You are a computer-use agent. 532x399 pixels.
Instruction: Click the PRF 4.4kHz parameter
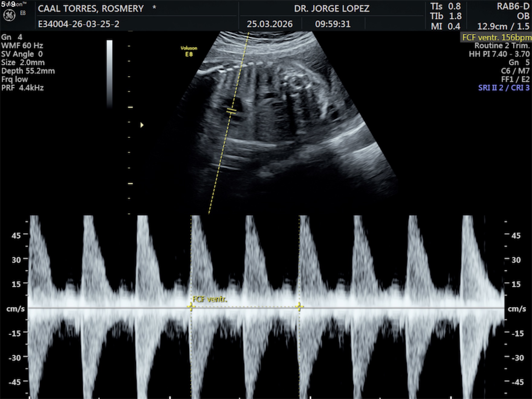point(22,88)
